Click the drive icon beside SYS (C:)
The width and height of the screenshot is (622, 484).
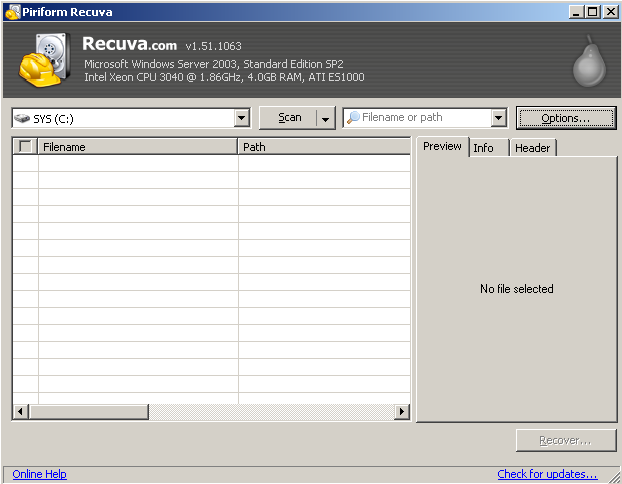tap(22, 118)
